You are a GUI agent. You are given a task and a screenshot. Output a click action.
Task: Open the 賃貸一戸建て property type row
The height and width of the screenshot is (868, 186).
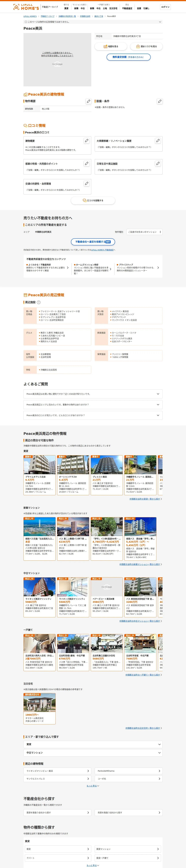point(128,858)
